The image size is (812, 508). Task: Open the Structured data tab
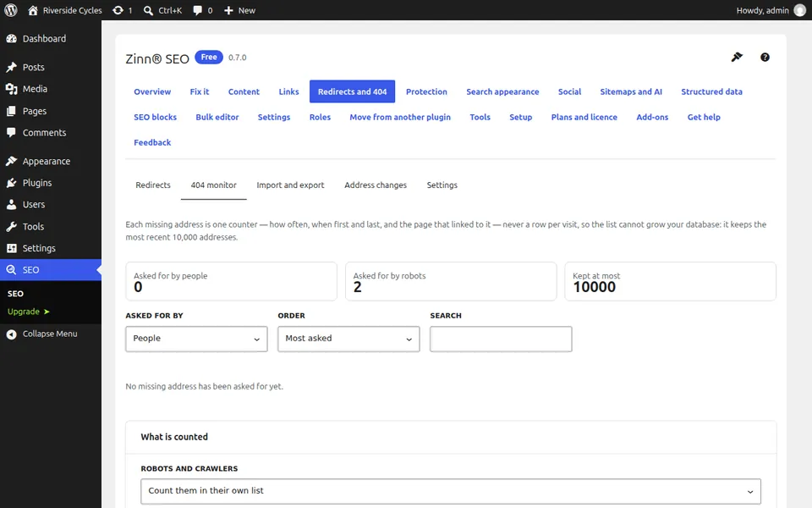(711, 91)
